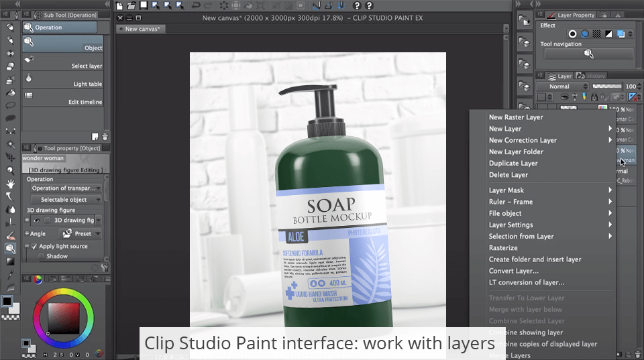Toggle Snap to Grid icon in toolbar
This screenshot has width=644, height=360.
pos(341,6)
